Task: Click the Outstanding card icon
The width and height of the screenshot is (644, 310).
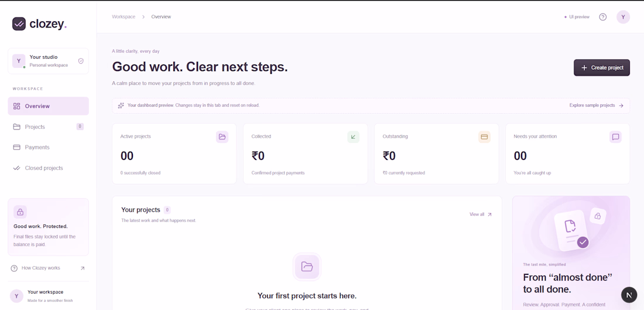Action: coord(484,137)
